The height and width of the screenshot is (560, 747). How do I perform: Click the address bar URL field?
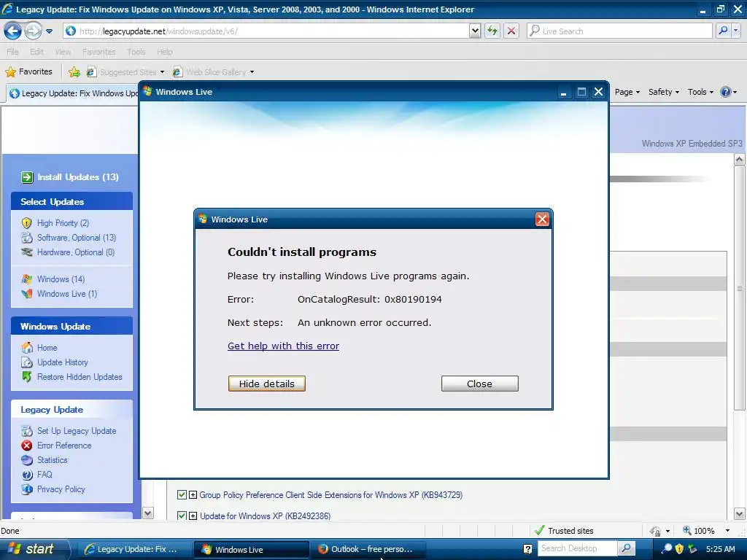click(266, 31)
